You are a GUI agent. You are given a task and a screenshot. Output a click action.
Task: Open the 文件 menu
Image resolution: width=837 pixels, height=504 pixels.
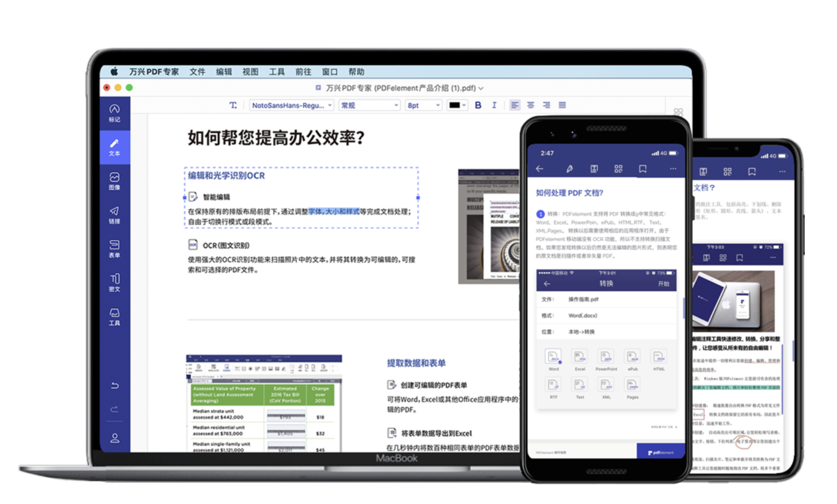(198, 72)
